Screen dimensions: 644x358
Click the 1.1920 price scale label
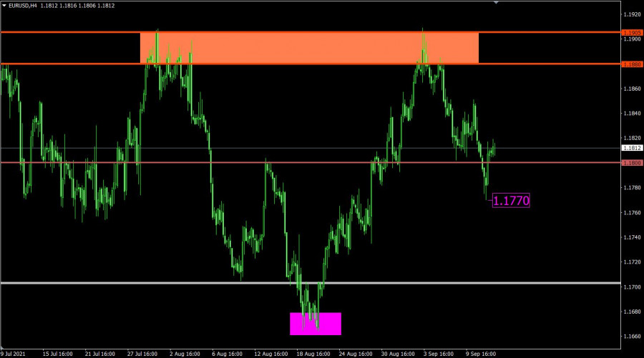click(632, 14)
